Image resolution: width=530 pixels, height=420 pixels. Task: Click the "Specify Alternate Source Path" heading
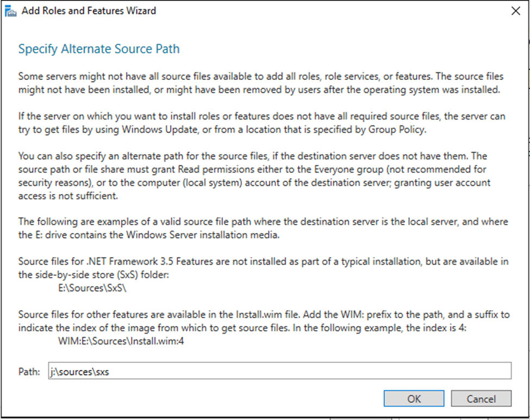coord(99,49)
